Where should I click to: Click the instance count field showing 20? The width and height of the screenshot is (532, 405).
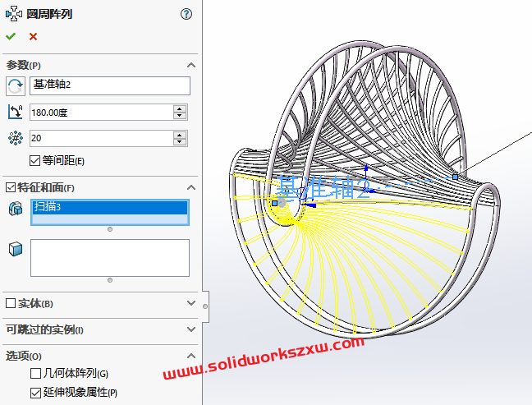point(102,138)
